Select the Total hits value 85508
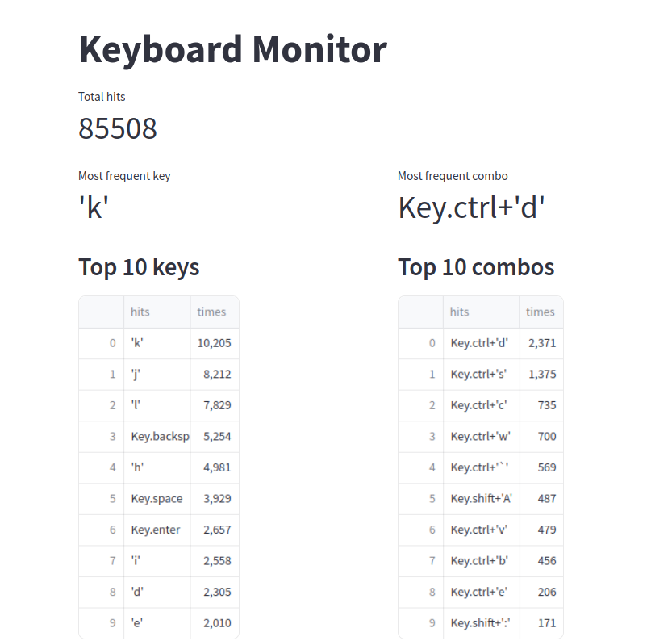The height and width of the screenshot is (641, 672). tap(118, 128)
